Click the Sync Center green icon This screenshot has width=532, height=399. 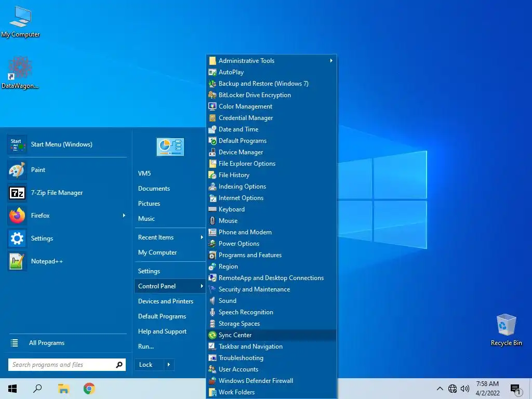(x=212, y=335)
